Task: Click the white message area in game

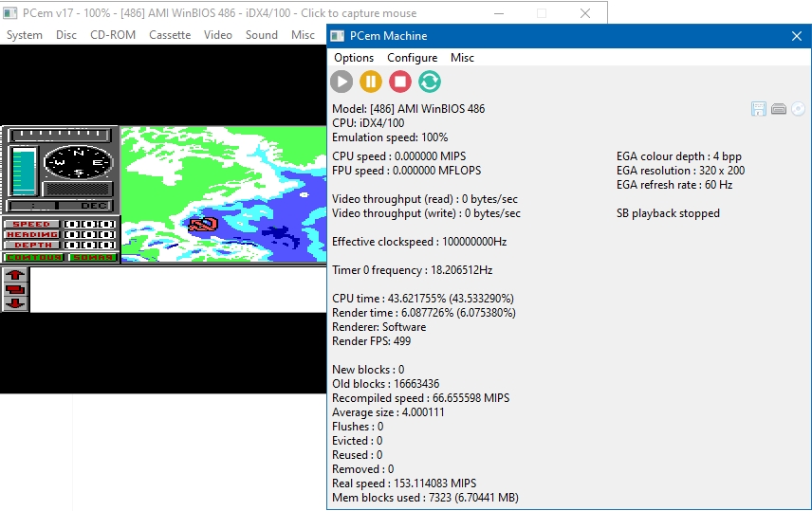Action: click(178, 289)
